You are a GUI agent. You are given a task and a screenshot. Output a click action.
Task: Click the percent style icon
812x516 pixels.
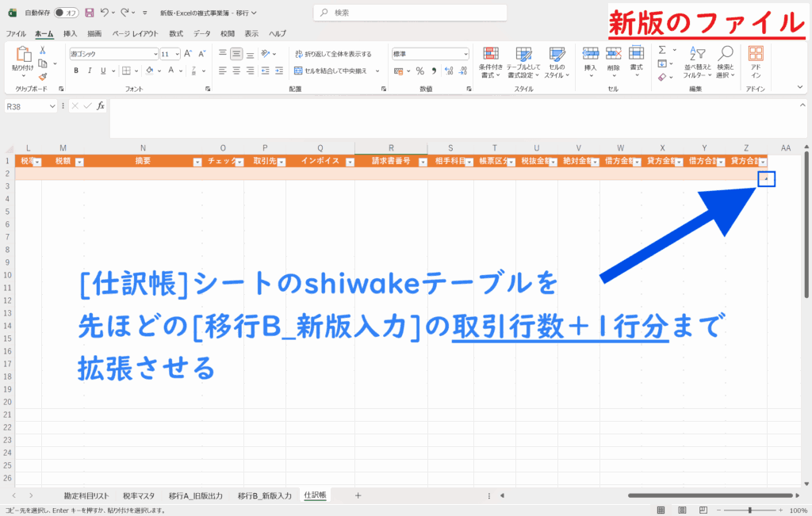point(419,71)
